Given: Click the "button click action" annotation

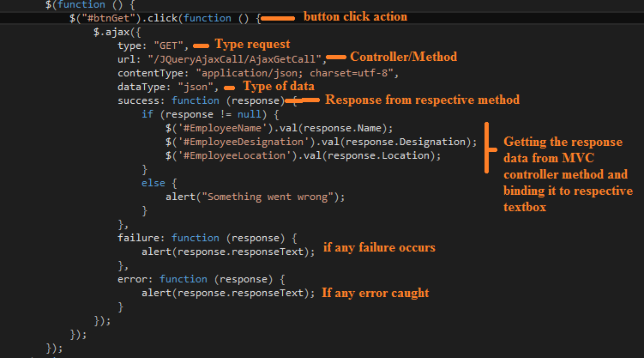Looking at the screenshot, I should coord(356,16).
